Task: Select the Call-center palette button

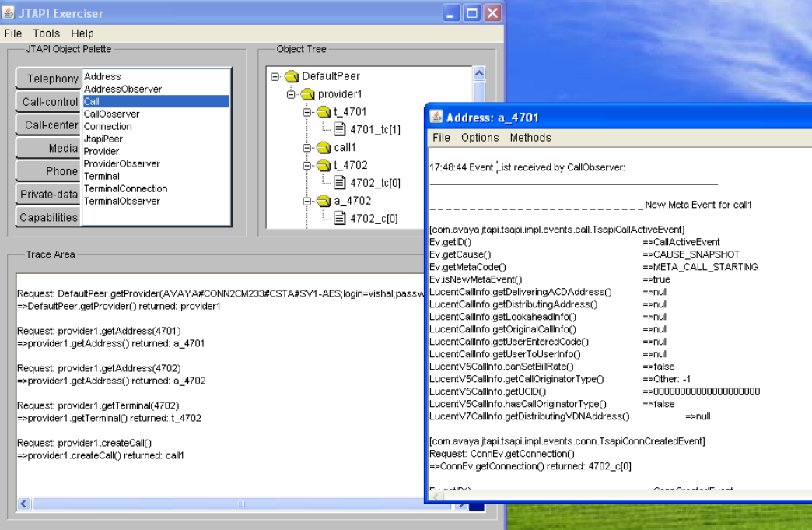Action: click(x=49, y=125)
